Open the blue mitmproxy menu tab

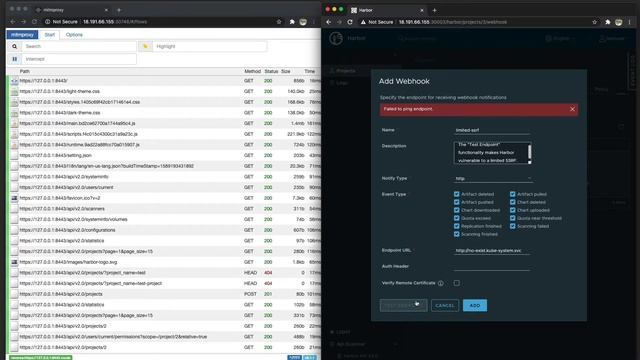(22, 35)
